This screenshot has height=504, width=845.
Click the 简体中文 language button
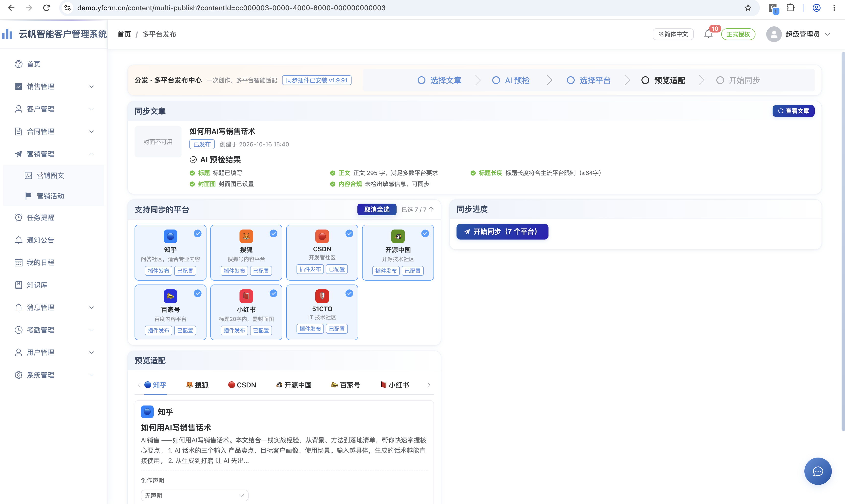[x=673, y=34]
